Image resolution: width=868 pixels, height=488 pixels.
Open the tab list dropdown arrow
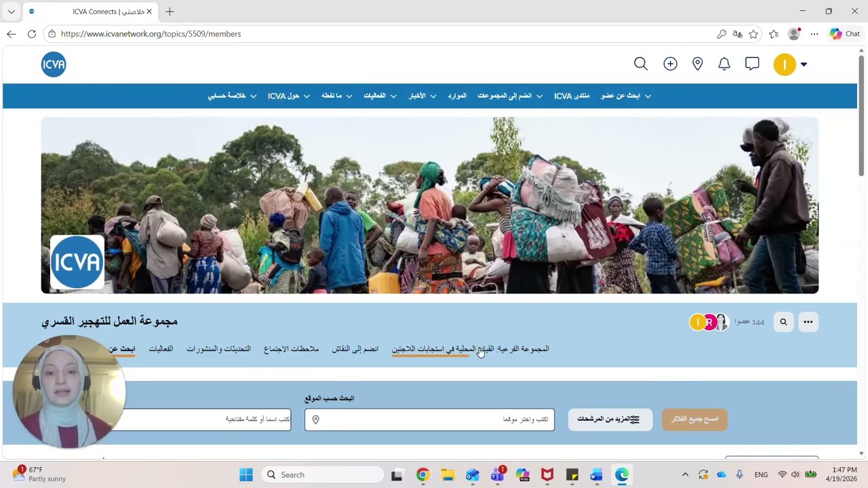pyautogui.click(x=11, y=12)
